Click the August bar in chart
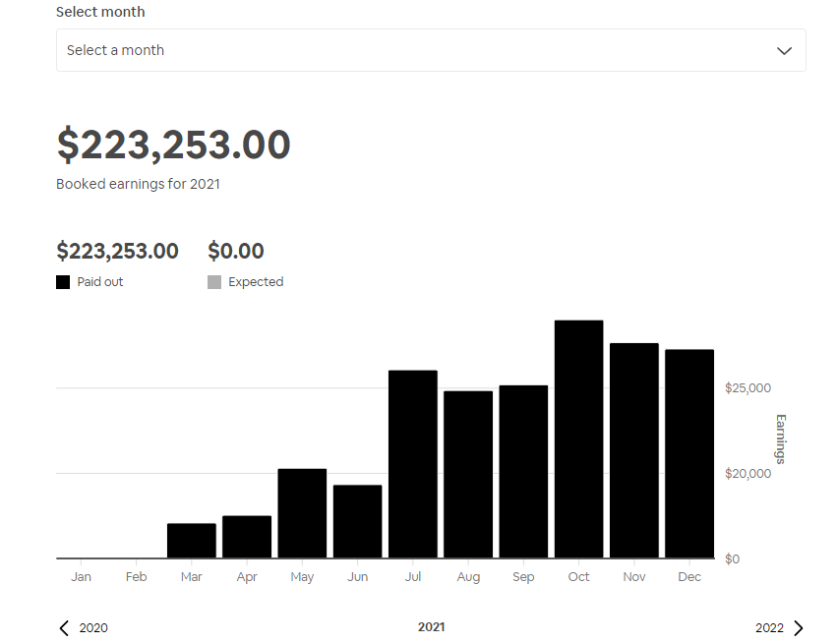Screen dimensions: 837x644 [x=468, y=474]
